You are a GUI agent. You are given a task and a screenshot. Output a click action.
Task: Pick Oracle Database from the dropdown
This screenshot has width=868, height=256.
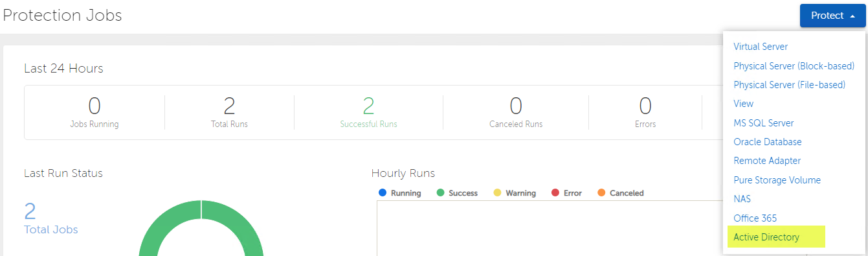767,142
